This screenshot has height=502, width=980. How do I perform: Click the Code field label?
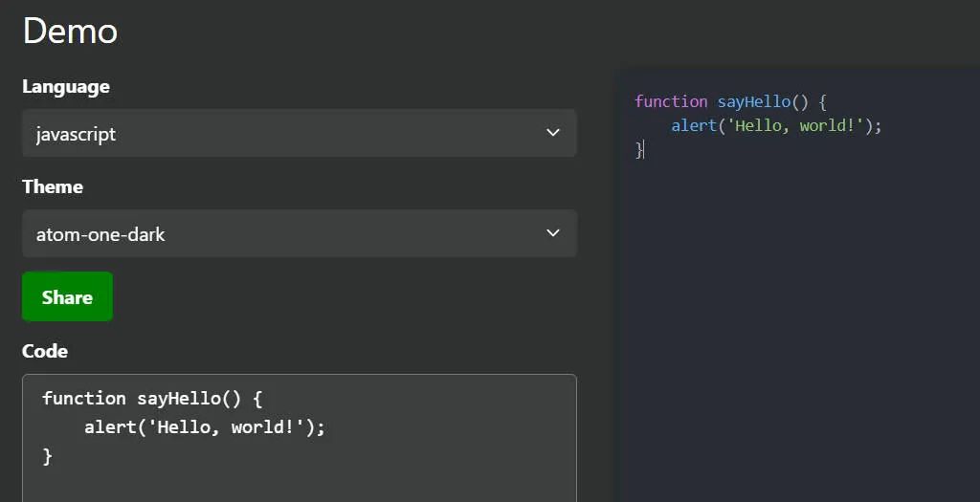coord(45,351)
